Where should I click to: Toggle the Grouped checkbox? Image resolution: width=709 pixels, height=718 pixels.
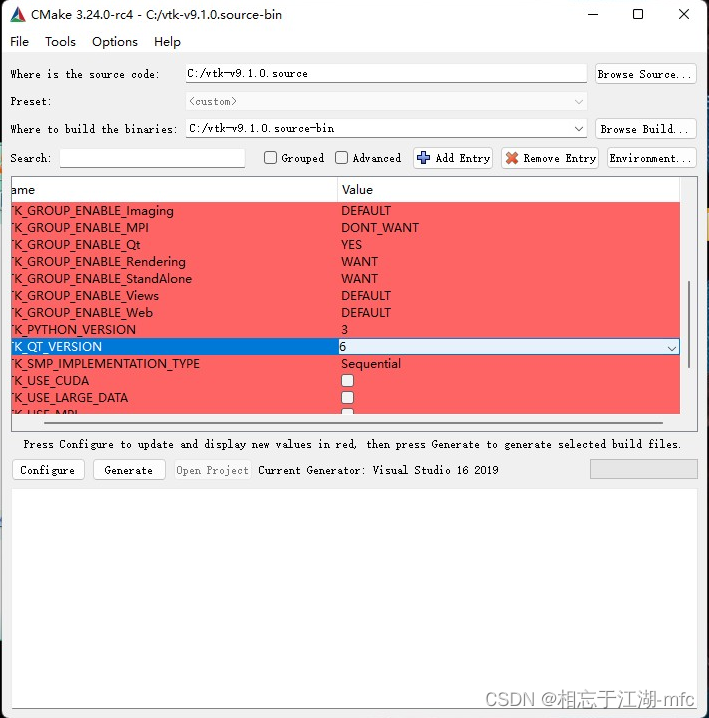270,158
